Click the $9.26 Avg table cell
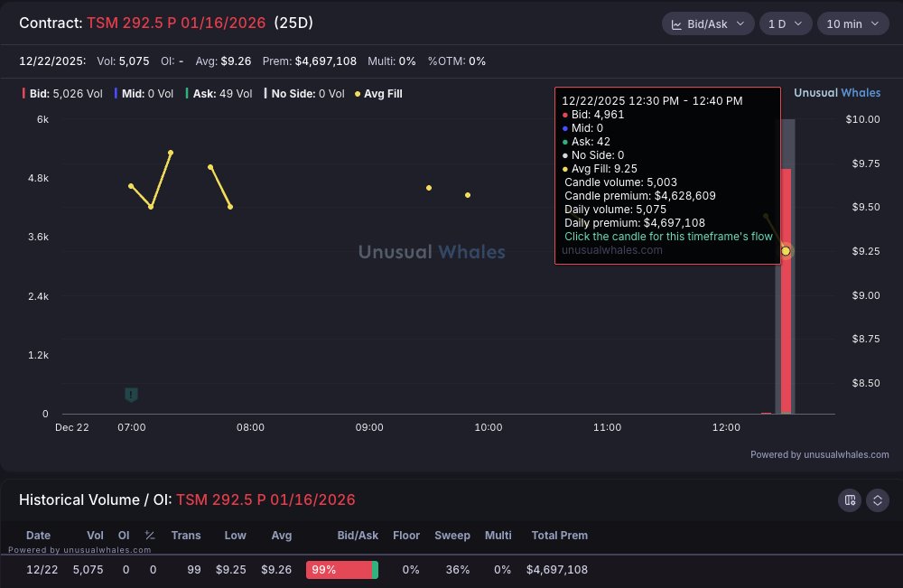This screenshot has width=903, height=588. coord(276,570)
